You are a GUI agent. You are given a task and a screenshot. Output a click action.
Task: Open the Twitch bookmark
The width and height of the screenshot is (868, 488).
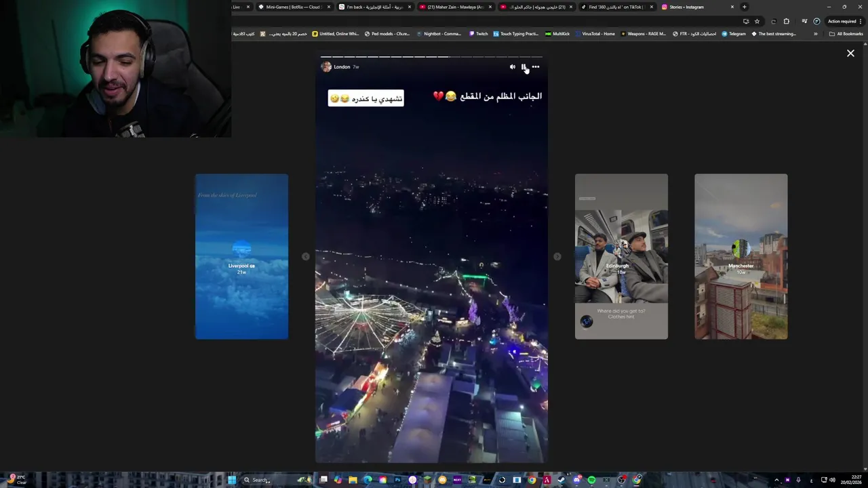coord(478,34)
